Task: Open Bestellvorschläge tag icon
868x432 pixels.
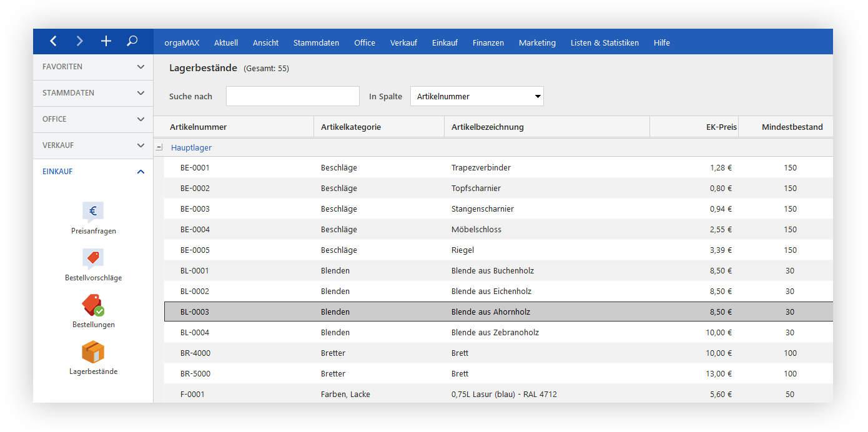Action: tap(93, 258)
